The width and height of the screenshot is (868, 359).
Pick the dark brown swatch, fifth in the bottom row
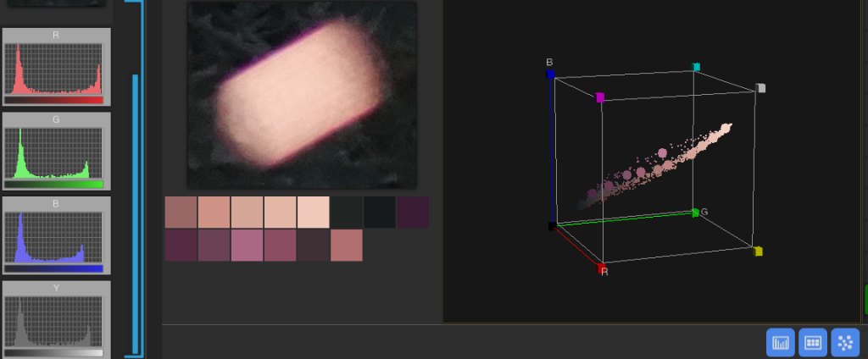click(314, 245)
